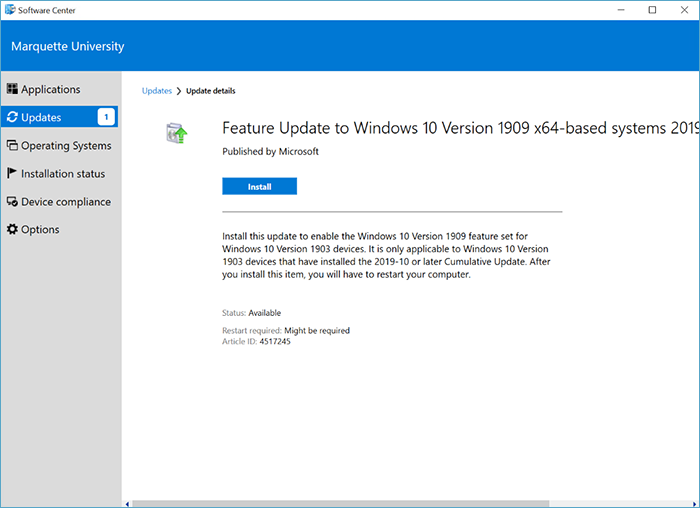Maximize the Software Center window
Screen dimensions: 700x508
pyautogui.click(x=652, y=10)
